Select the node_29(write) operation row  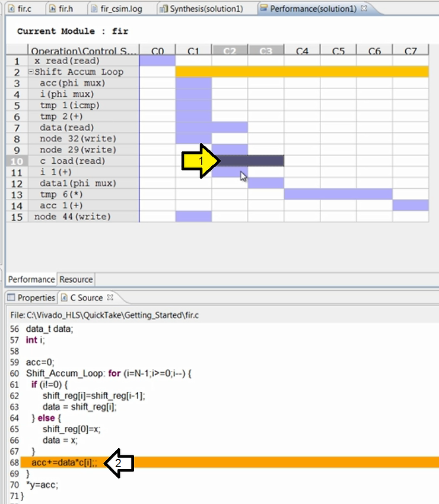84,150
